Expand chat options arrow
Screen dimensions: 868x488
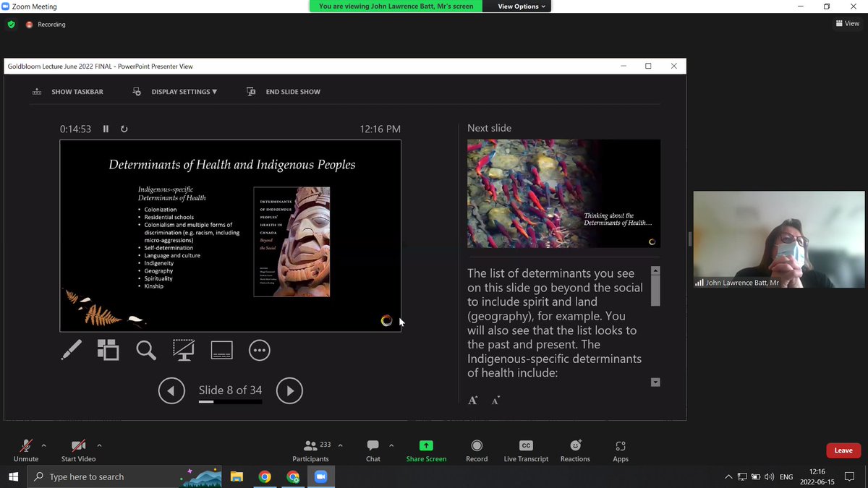tap(391, 445)
